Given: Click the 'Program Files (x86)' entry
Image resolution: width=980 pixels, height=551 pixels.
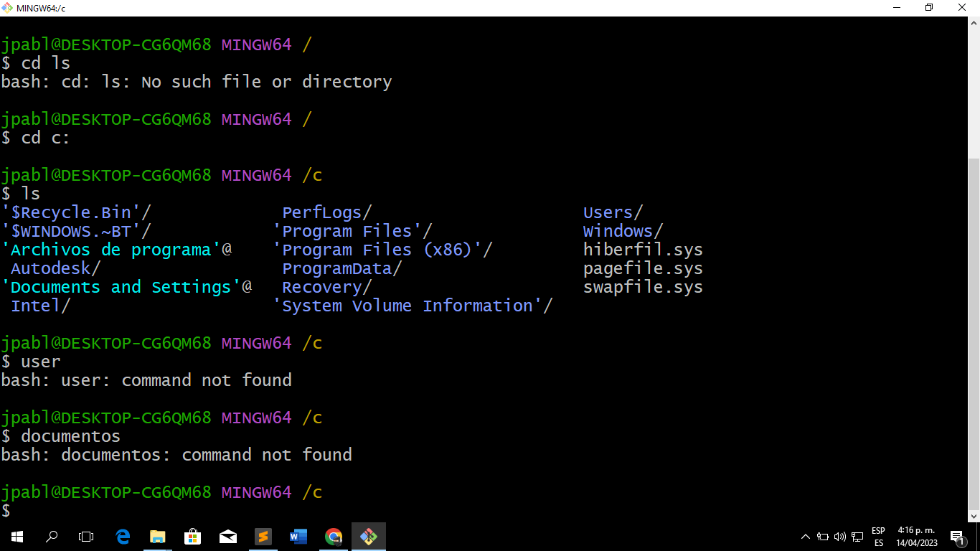Looking at the screenshot, I should tap(383, 250).
